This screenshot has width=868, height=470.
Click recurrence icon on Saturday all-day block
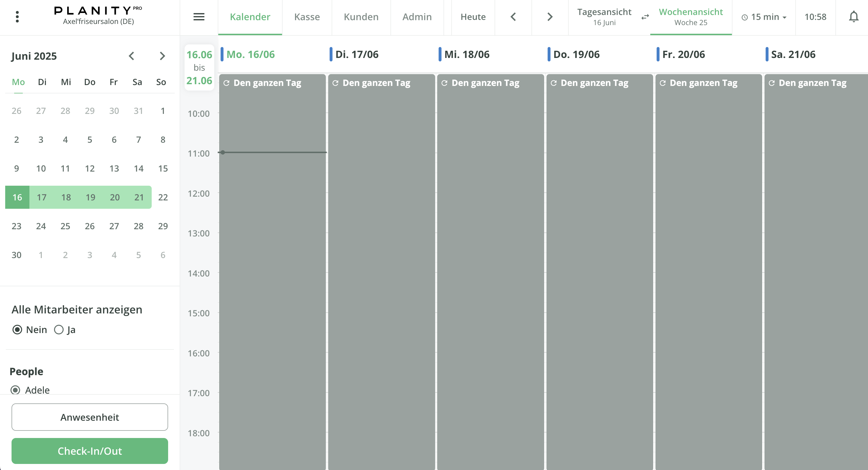point(772,83)
